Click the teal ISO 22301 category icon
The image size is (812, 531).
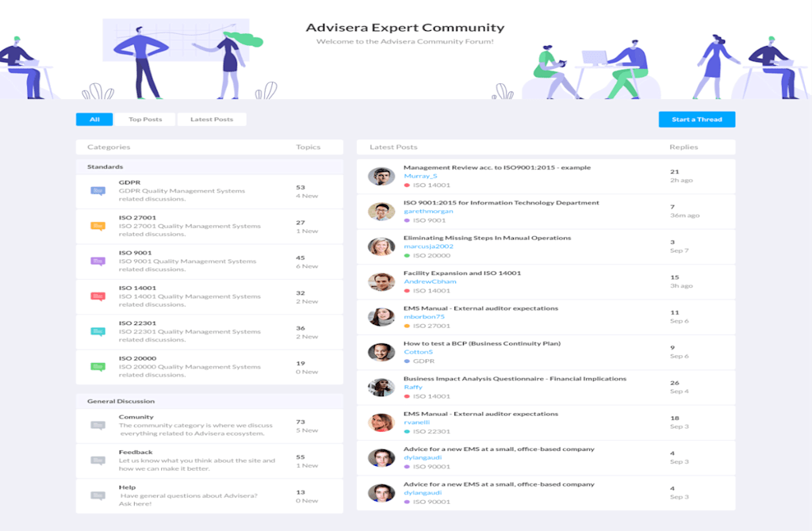[x=98, y=332]
